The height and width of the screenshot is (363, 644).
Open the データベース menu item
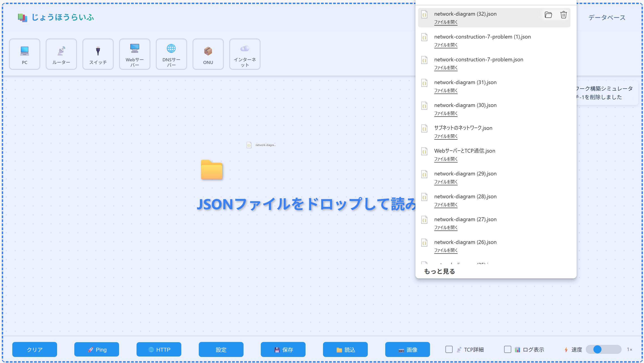[x=607, y=17]
